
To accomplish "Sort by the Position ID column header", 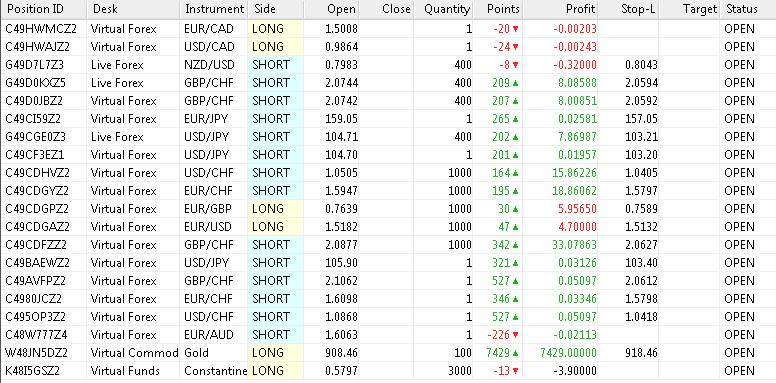I will click(x=44, y=9).
